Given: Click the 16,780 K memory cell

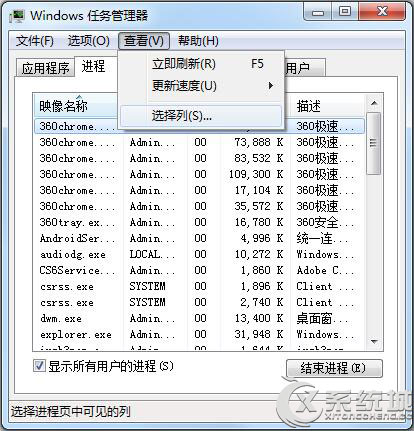Looking at the screenshot, I should [259, 222].
